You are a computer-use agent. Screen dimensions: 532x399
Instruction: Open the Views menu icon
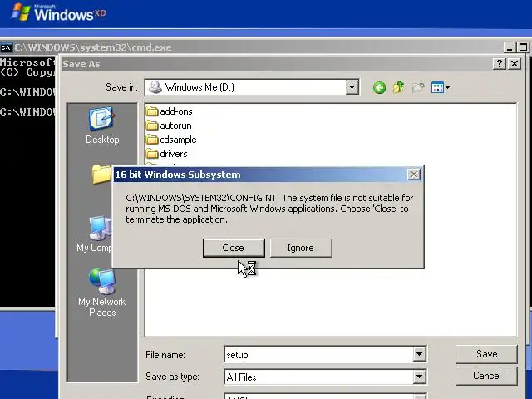coord(440,87)
